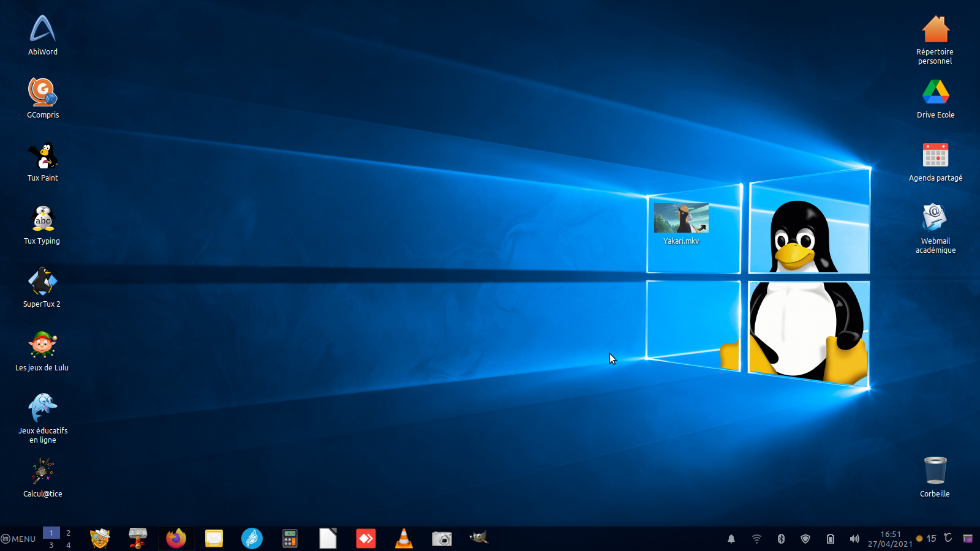Open Webmail académique shortcut
980x551 pixels.
[935, 228]
